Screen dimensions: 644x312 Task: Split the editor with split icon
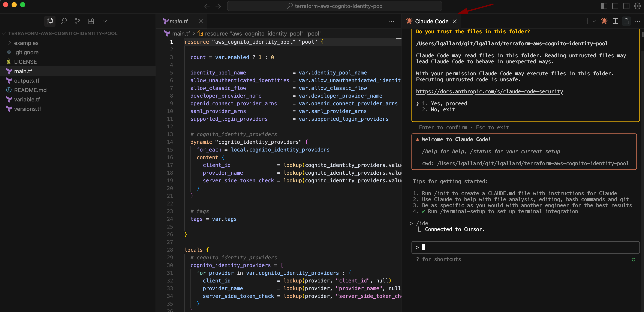tap(615, 21)
